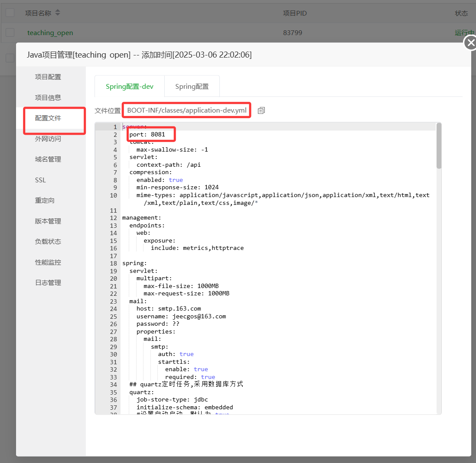This screenshot has width=476, height=463.
Task: Switch to the Spring配置 tab
Action: click(x=192, y=86)
